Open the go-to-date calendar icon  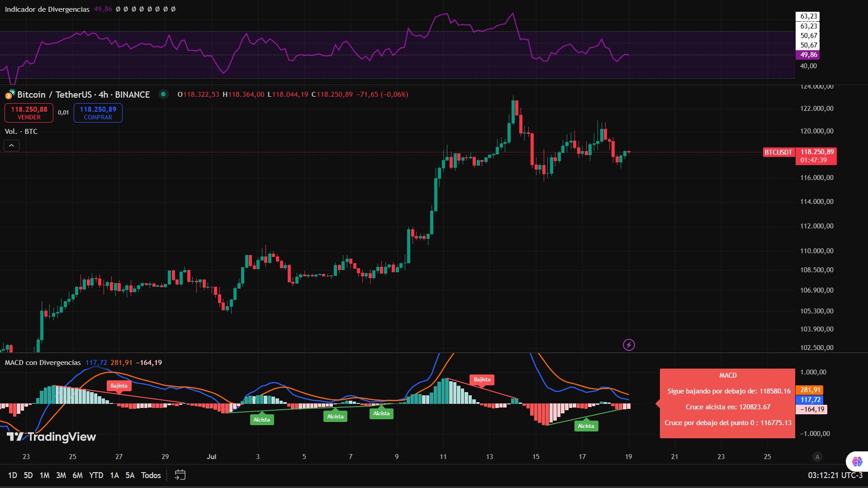click(180, 475)
